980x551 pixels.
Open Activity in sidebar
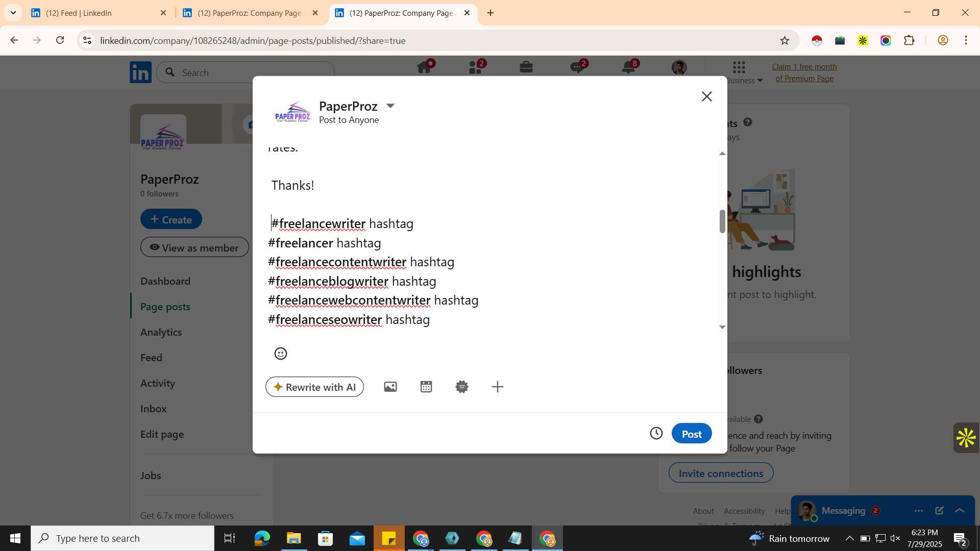(158, 383)
